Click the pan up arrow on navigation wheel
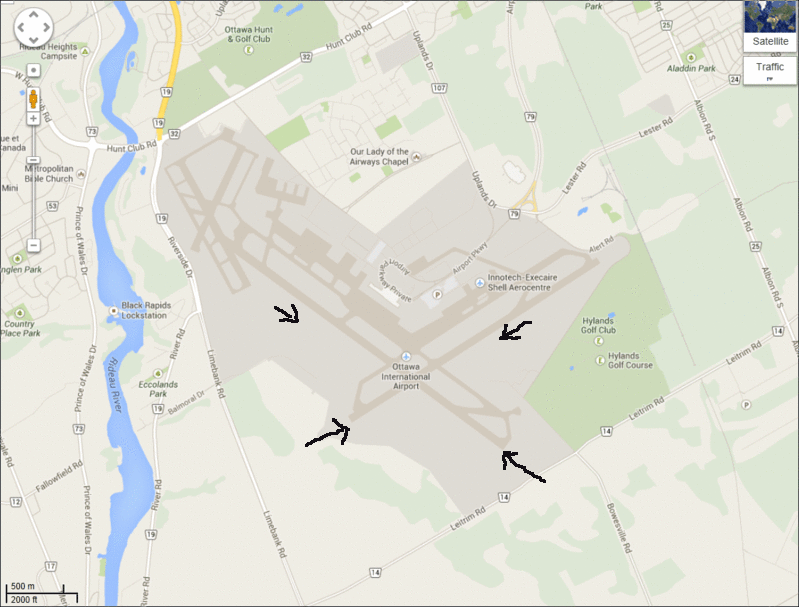The image size is (799, 607). pyautogui.click(x=34, y=15)
